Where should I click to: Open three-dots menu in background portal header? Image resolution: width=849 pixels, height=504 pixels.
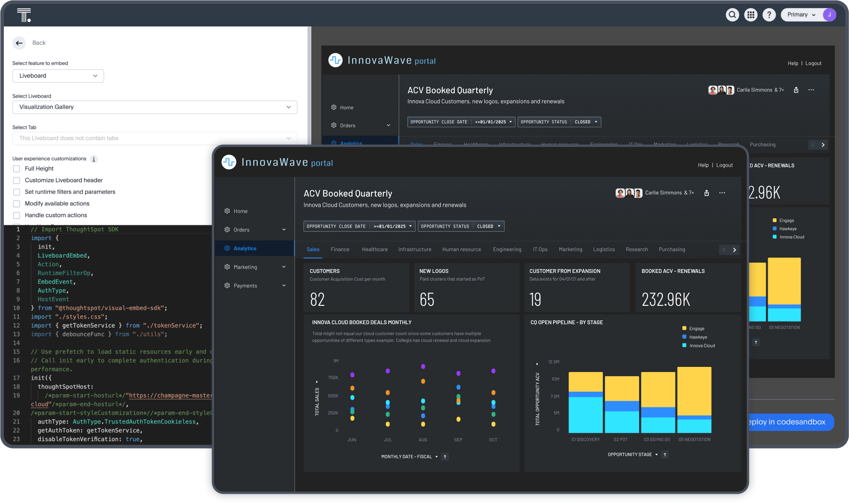pyautogui.click(x=811, y=90)
